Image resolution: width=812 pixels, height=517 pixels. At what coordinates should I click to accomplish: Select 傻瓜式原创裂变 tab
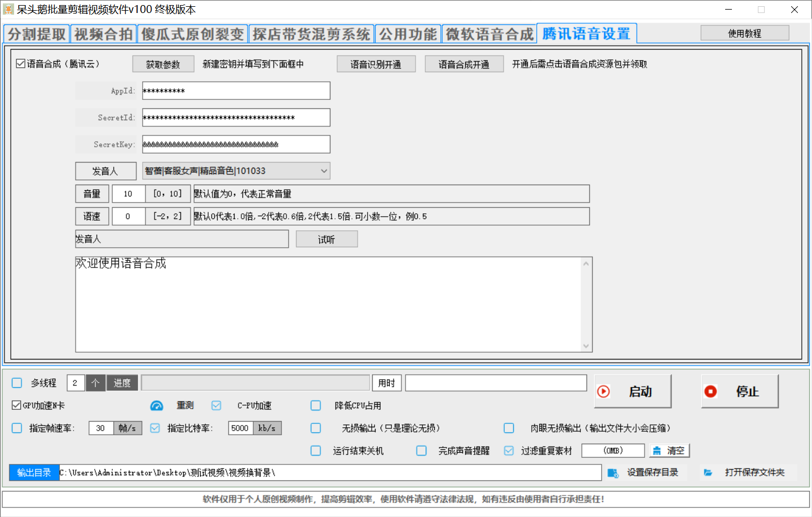193,34
